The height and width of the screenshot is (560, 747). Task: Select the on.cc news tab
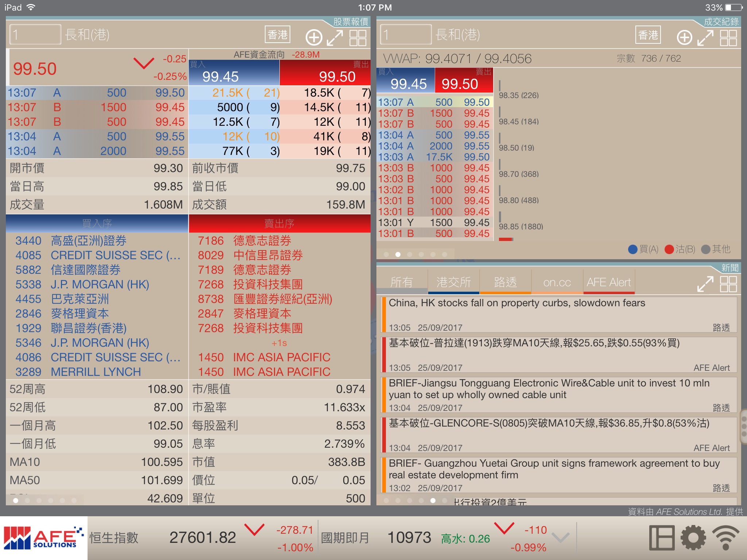(557, 283)
